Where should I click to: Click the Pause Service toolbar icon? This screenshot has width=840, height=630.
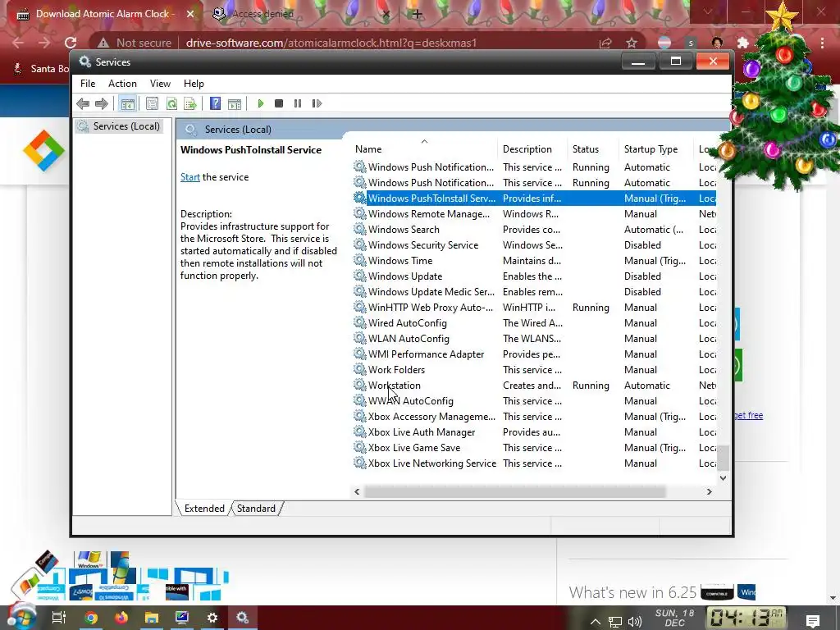pos(298,103)
